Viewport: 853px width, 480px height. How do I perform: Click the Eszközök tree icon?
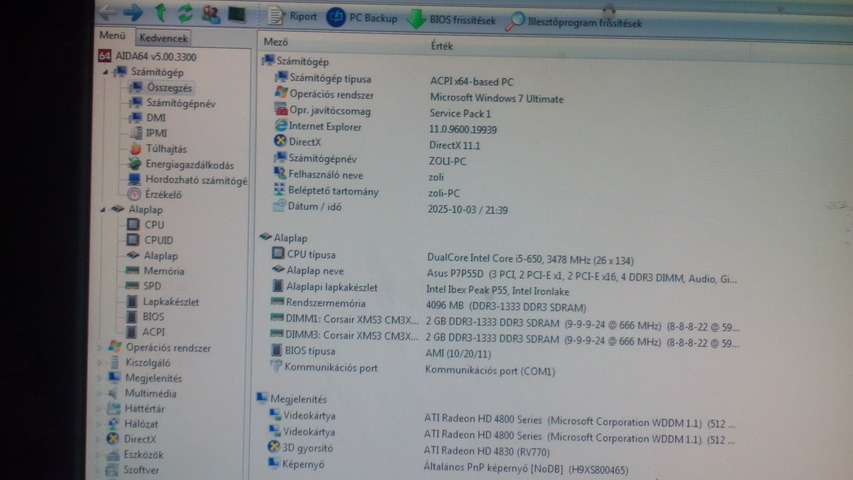pyautogui.click(x=113, y=454)
